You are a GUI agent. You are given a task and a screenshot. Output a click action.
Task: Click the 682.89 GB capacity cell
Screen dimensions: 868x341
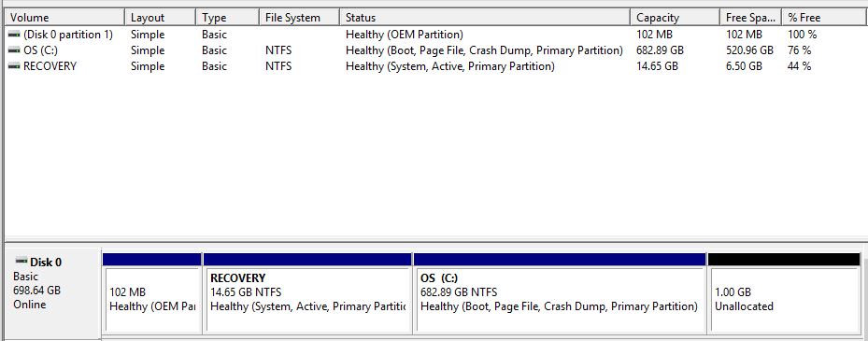click(x=660, y=50)
